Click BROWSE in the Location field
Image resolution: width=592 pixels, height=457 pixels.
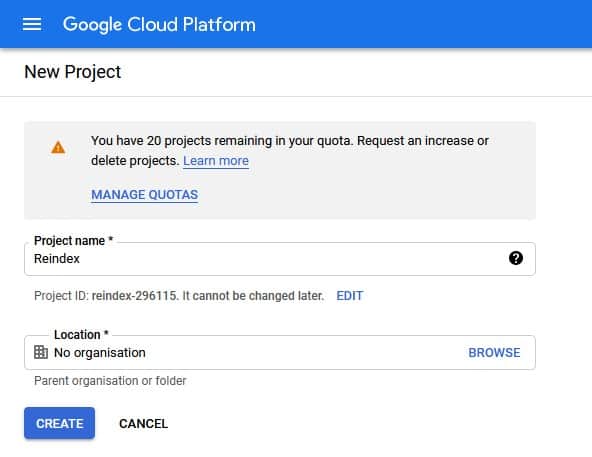494,353
